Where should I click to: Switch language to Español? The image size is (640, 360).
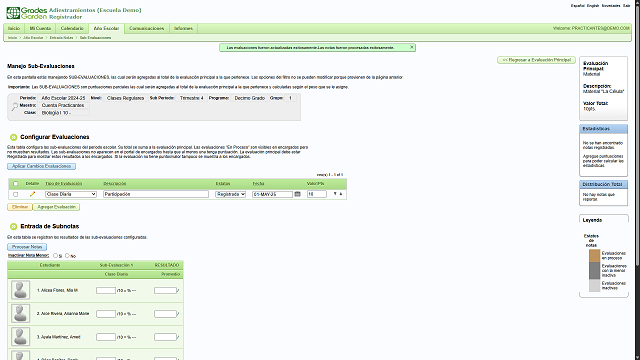[x=577, y=6]
